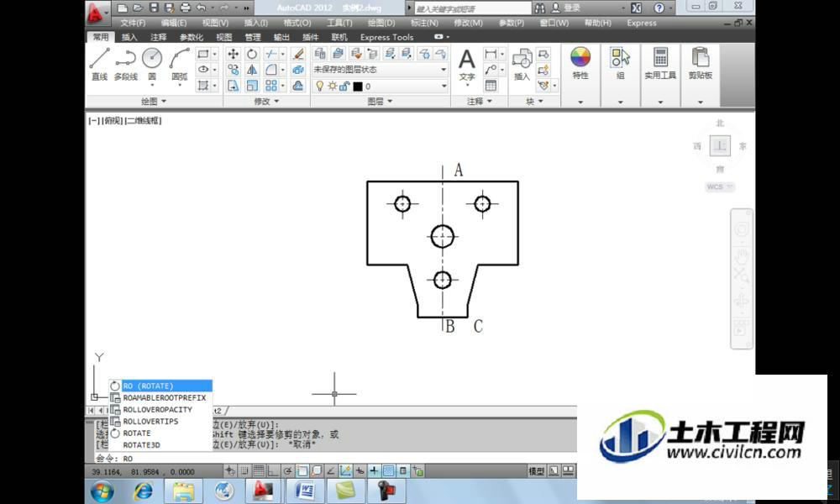This screenshot has width=840, height=504.
Task: Toggle the layer on/off lightbulb icon
Action: (x=320, y=87)
